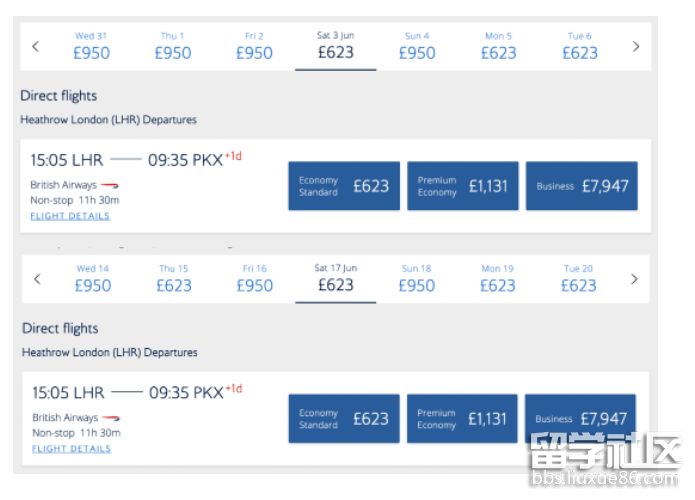Open Flight Details for first flight

pyautogui.click(x=70, y=216)
